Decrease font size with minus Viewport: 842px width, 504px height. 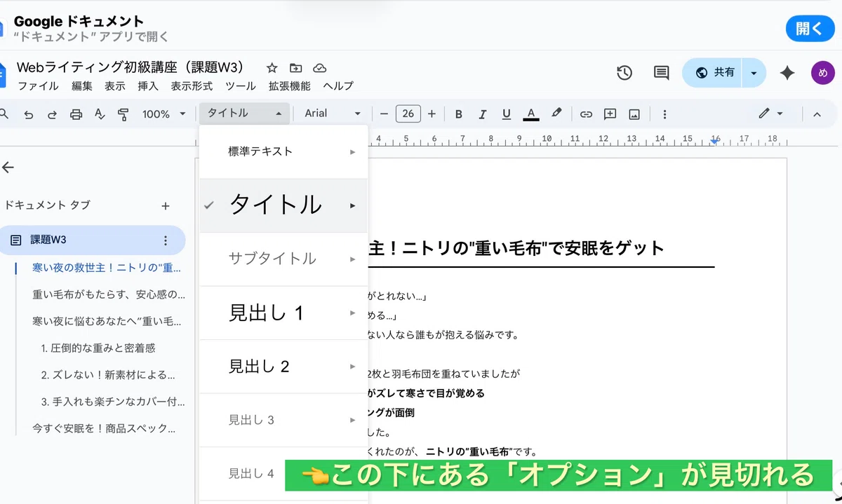(384, 114)
